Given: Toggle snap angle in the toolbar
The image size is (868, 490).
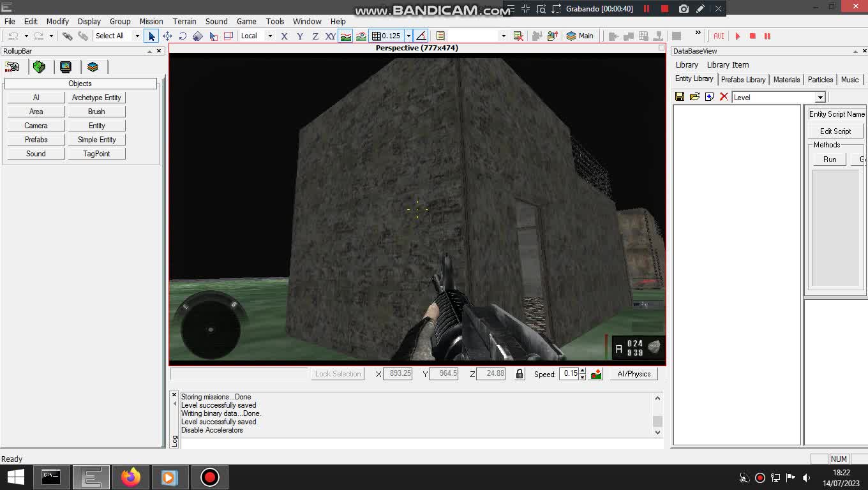Looking at the screenshot, I should click(421, 36).
